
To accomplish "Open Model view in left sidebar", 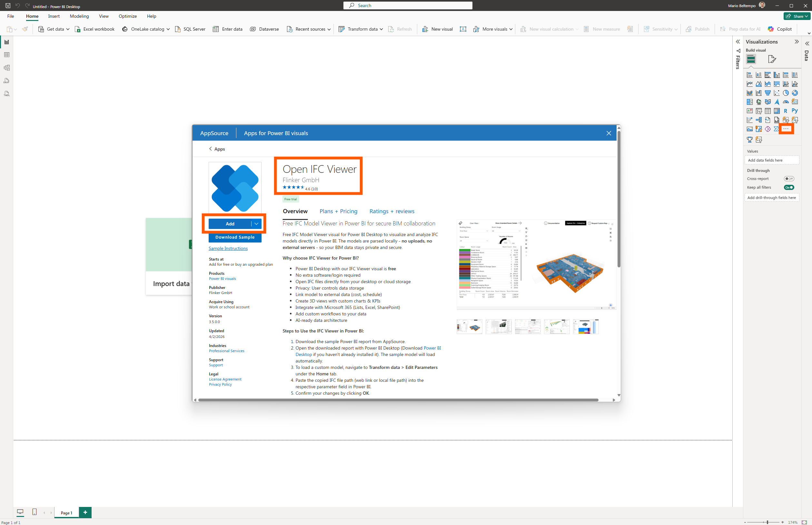I will coord(6,68).
